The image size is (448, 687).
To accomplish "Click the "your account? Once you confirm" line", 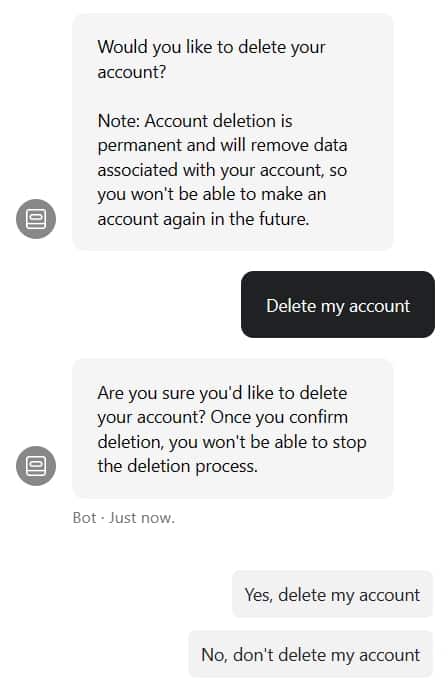I will pyautogui.click(x=222, y=417).
